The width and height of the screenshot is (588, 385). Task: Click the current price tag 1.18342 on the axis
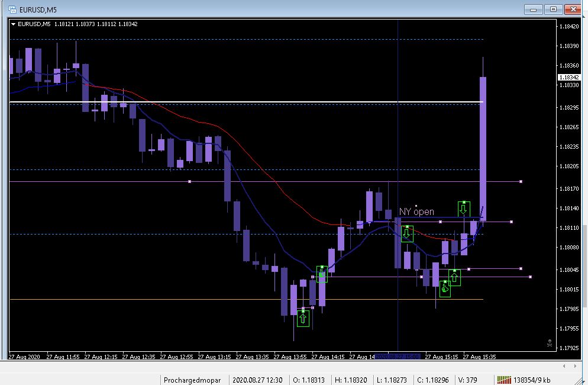pos(569,77)
